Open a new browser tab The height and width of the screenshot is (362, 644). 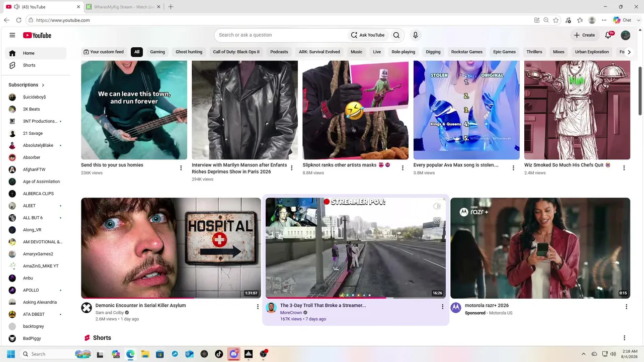coord(171,7)
